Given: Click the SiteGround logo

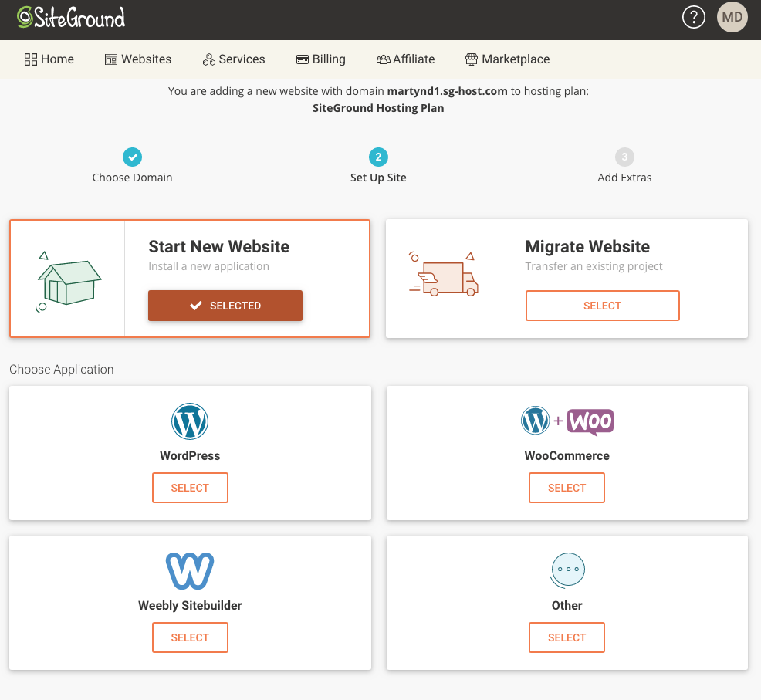Looking at the screenshot, I should point(71,18).
